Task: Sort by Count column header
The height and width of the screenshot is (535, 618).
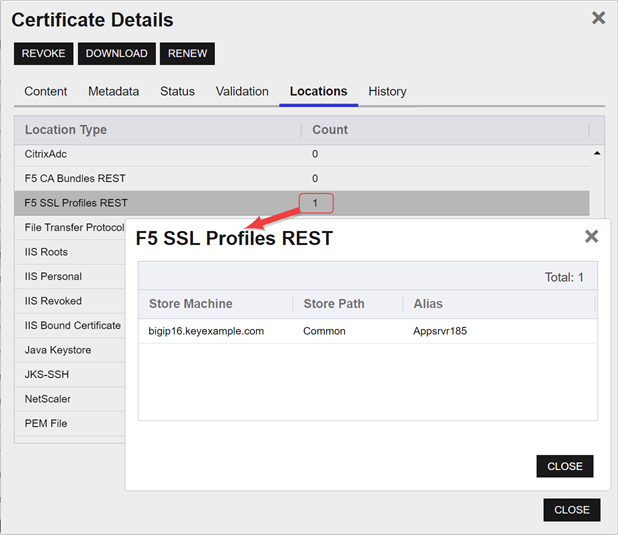Action: click(330, 130)
